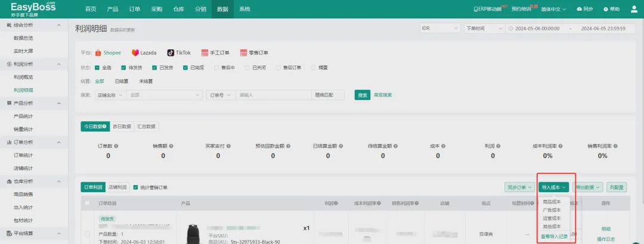
Task: Enable the 售后中 status checkbox
Action: 216,68
